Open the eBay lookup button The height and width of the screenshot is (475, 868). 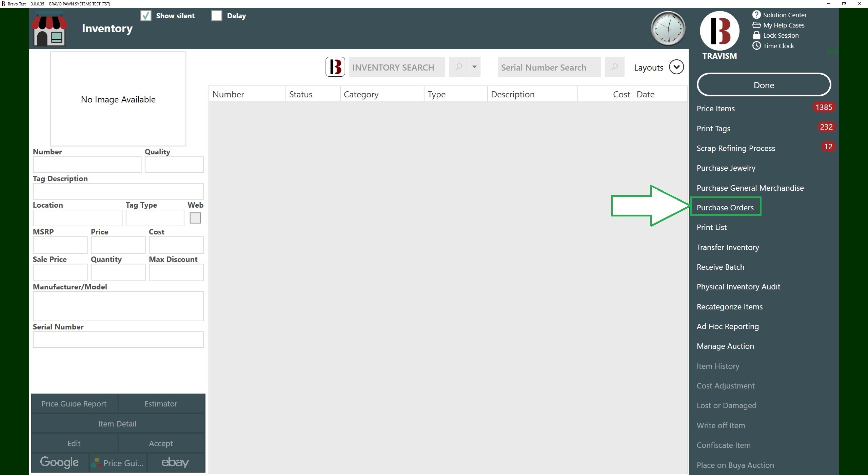176,462
